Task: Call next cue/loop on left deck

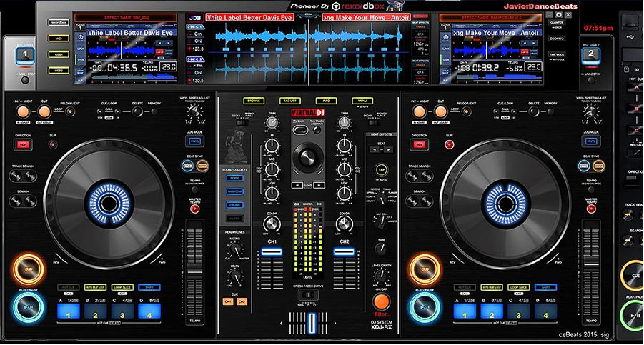Action: (x=117, y=111)
